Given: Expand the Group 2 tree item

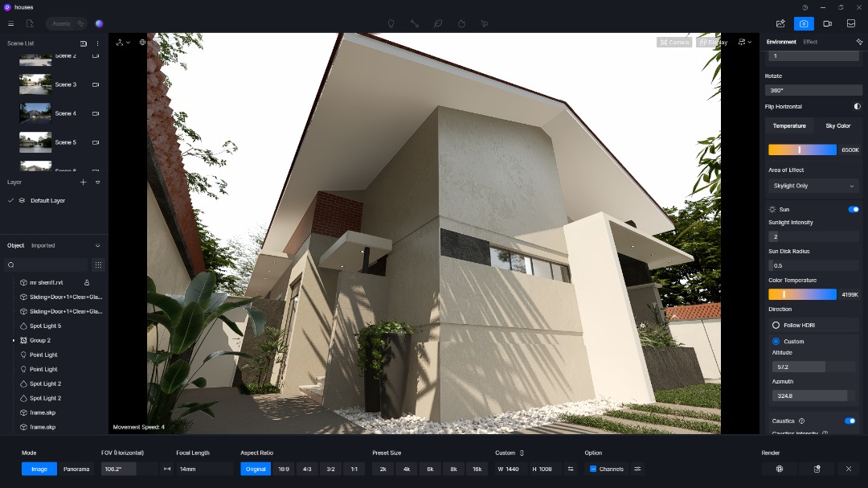Looking at the screenshot, I should [14, 341].
